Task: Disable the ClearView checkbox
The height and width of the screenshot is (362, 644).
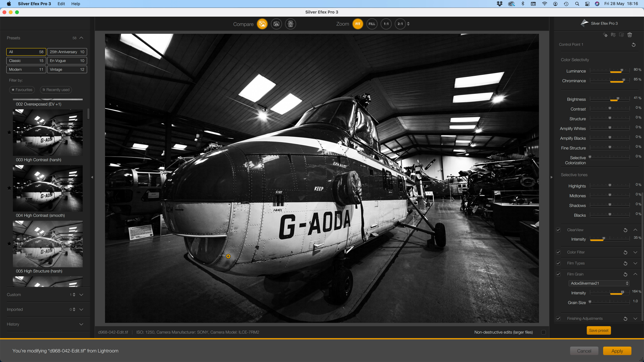Action: pos(558,230)
